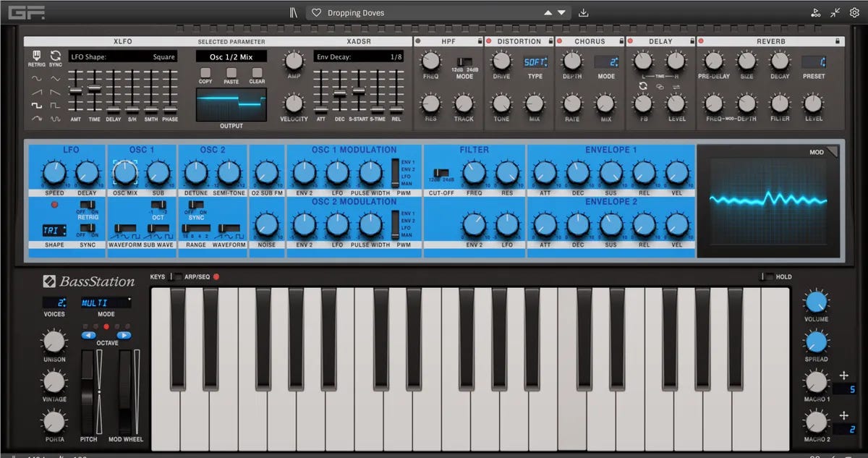Click the Macro 1 assign crosshair icon
The width and height of the screenshot is (868, 458).
tap(843, 376)
